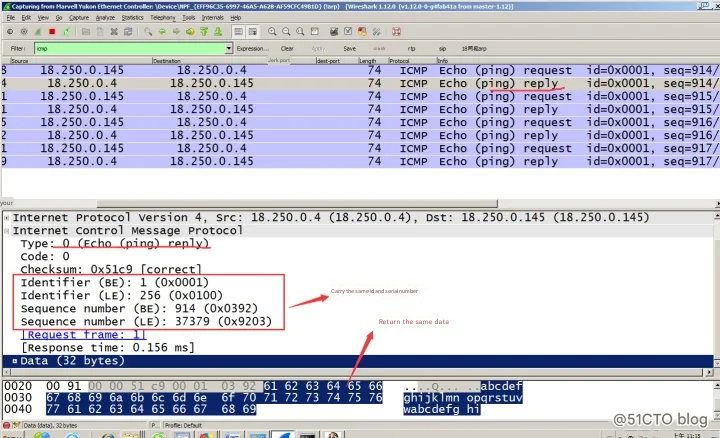
Task: Open the Telephony menu
Action: (x=163, y=17)
